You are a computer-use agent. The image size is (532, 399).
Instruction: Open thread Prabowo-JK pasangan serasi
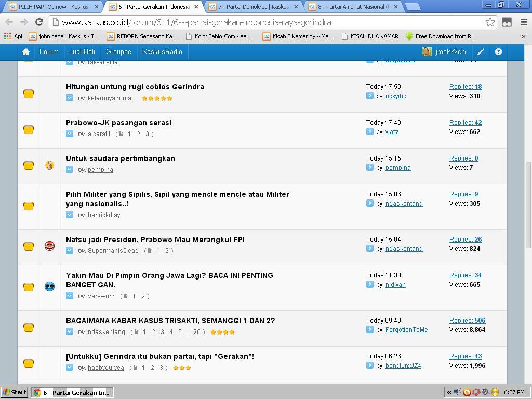118,123
